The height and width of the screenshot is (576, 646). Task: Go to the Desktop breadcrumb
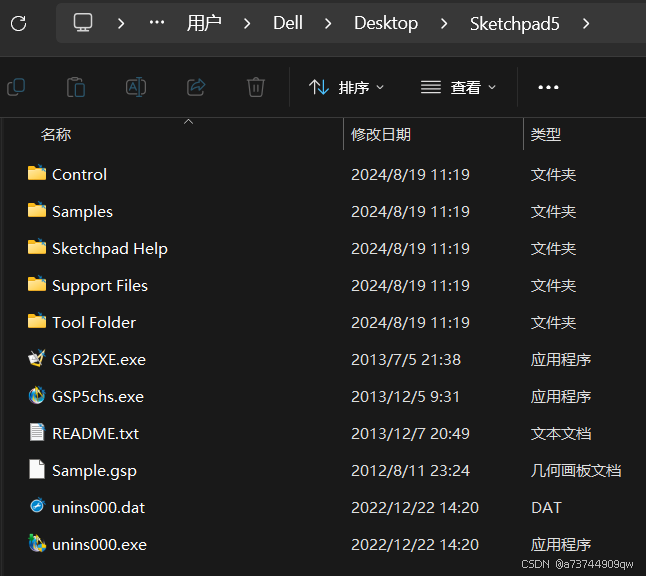(x=386, y=23)
